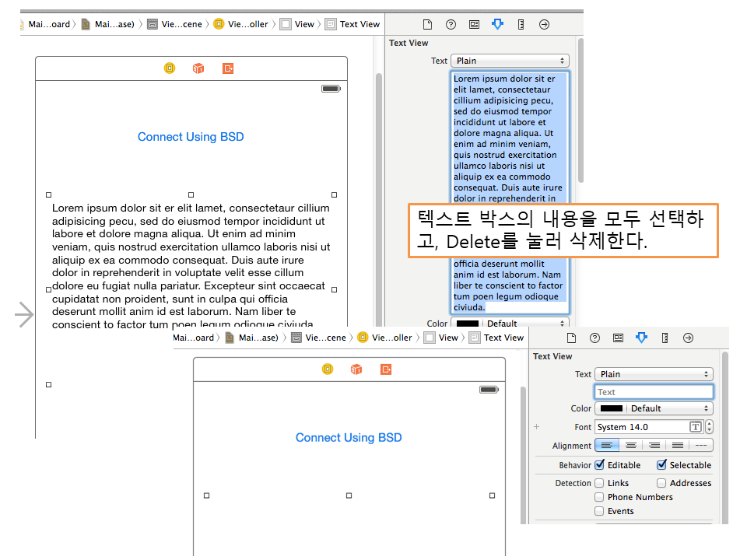The width and height of the screenshot is (747, 560).
Task: Open Size inspector ruler icon above the empty Text field
Action: 665,338
